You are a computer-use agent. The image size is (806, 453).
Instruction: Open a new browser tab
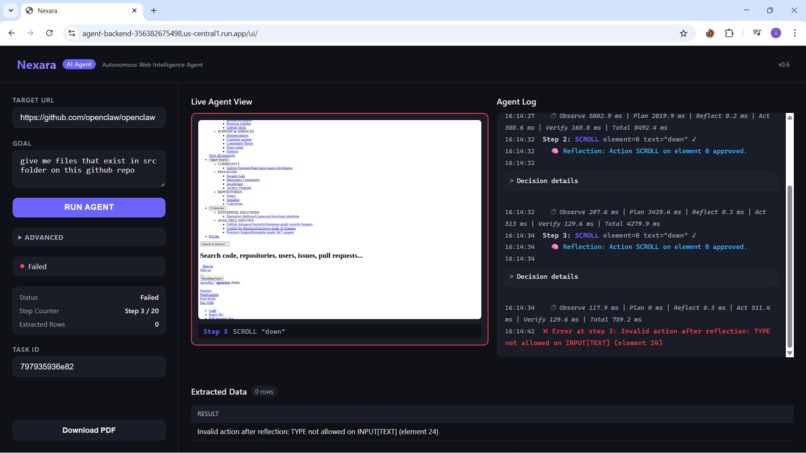pyautogui.click(x=153, y=10)
